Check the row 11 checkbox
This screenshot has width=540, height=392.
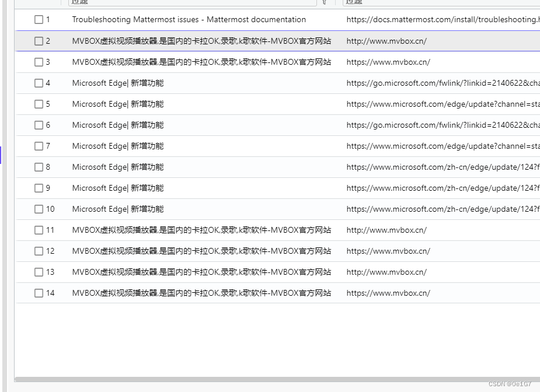39,230
